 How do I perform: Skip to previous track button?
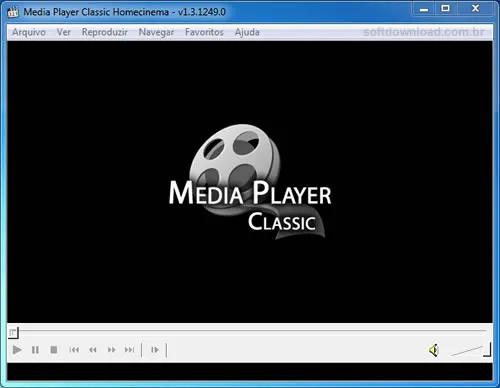click(x=74, y=350)
